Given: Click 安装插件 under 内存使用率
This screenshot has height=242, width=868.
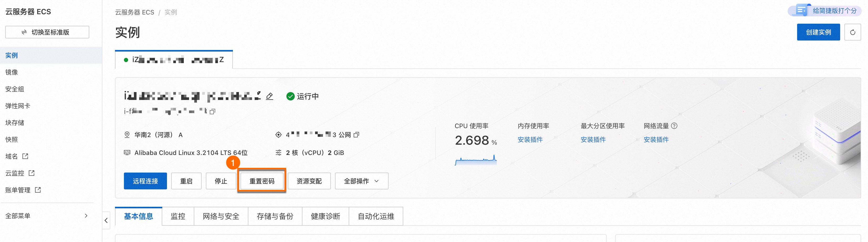Looking at the screenshot, I should (530, 140).
